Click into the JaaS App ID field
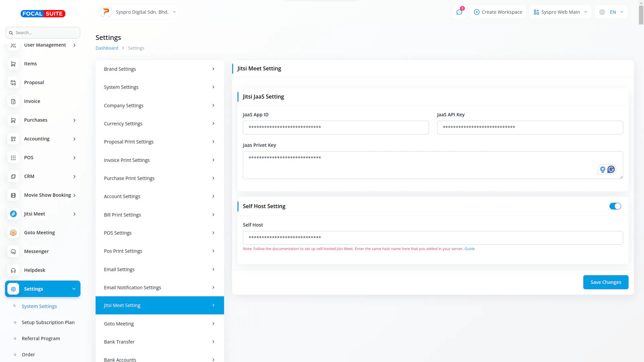644x362 pixels. point(335,127)
